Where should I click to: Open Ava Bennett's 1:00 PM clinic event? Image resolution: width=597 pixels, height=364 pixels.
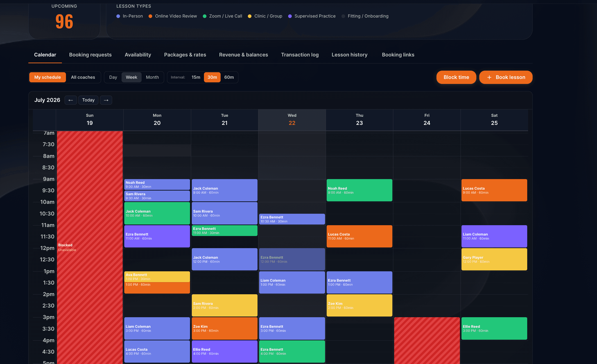pos(157,276)
